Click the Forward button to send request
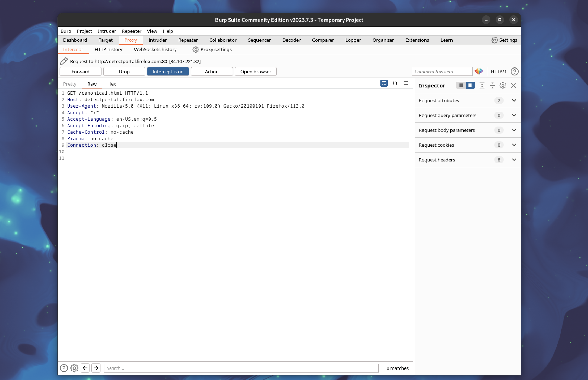 point(80,72)
